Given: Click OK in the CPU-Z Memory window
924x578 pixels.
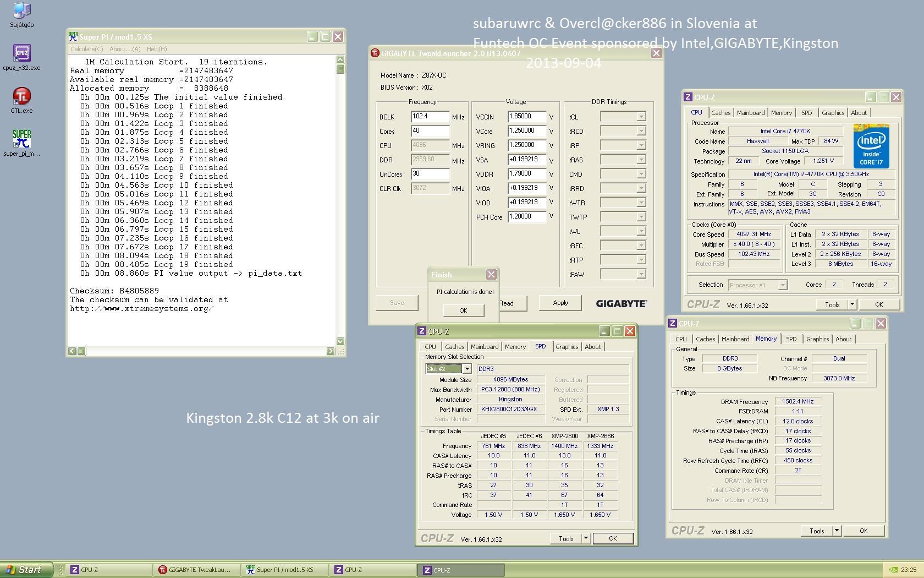Looking at the screenshot, I should (x=864, y=531).
